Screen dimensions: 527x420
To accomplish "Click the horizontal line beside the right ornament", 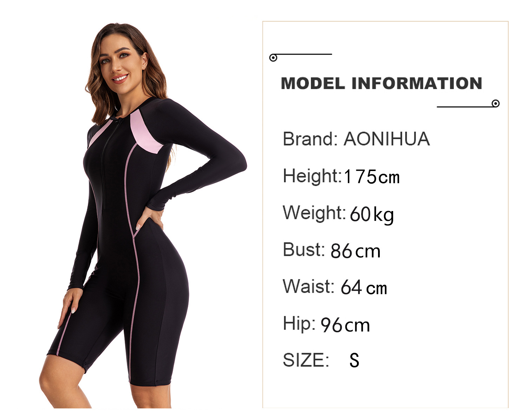I will point(464,107).
